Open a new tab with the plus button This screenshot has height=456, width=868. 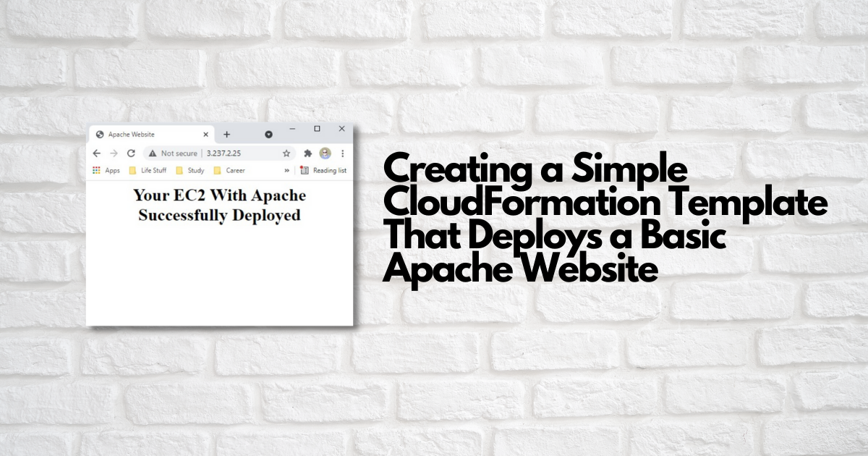[226, 135]
